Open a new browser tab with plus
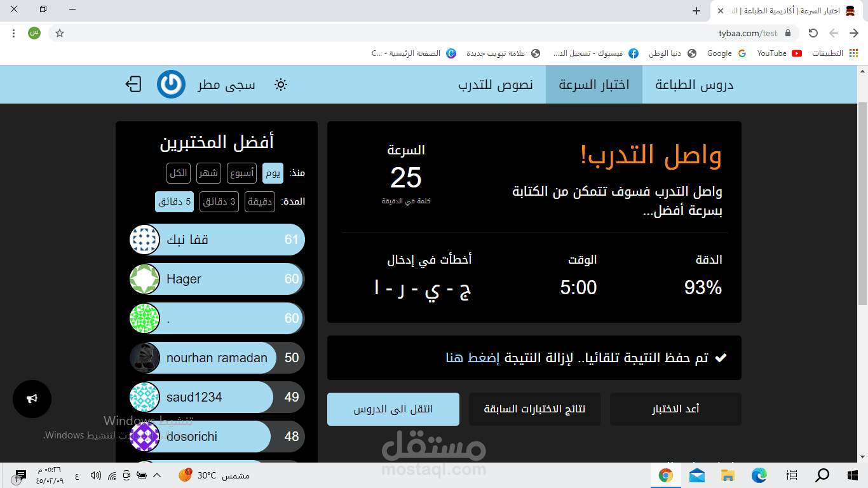Screen dimensions: 868x488 (x=696, y=11)
